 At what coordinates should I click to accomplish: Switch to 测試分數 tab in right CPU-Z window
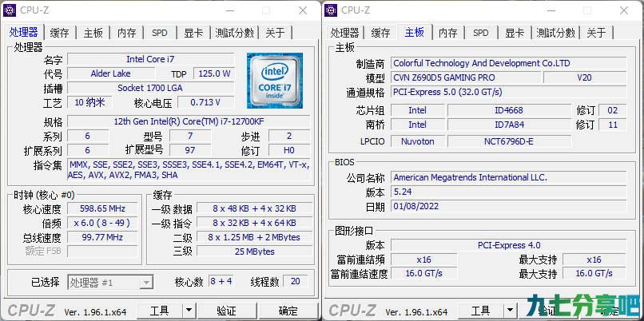(556, 33)
